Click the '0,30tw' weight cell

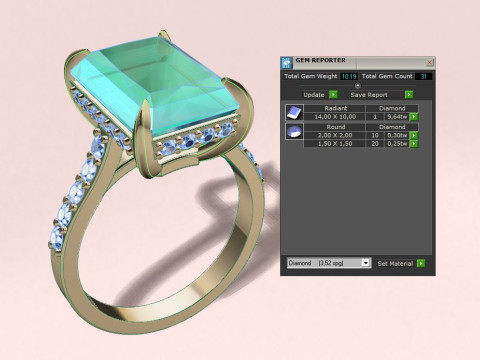pyautogui.click(x=397, y=135)
